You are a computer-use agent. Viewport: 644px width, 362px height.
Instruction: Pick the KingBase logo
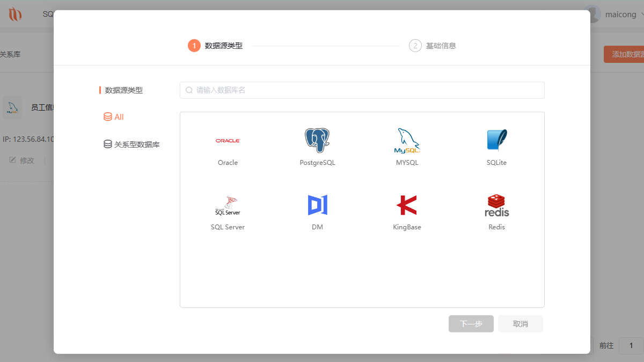click(407, 205)
